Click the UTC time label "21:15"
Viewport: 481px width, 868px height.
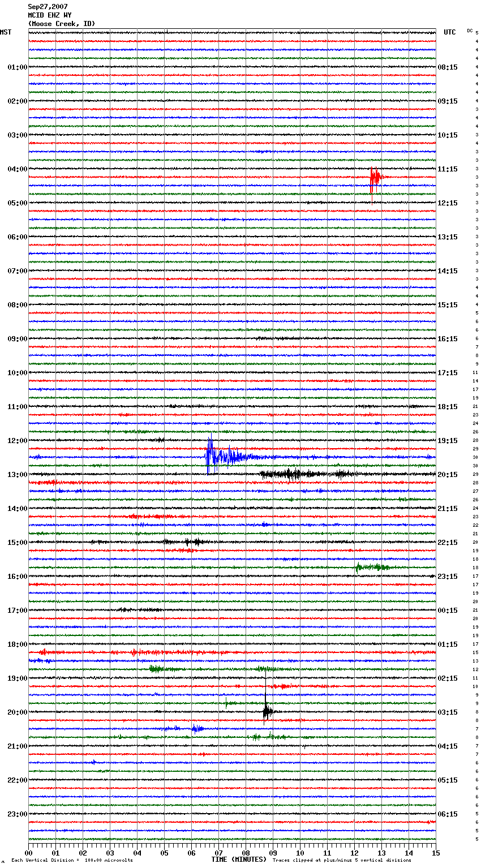pos(448,509)
